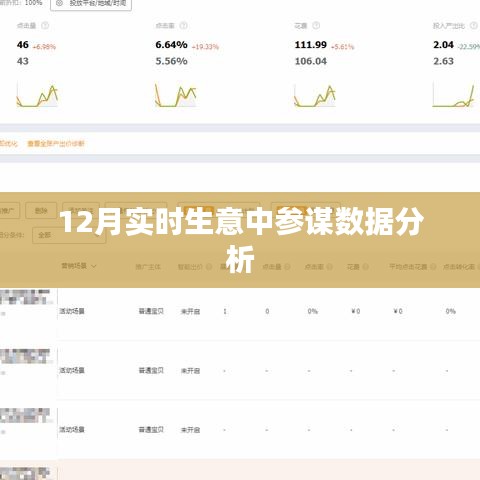Open the help icon beside 花费 summary metric
The image size is (480, 480).
coord(316,26)
